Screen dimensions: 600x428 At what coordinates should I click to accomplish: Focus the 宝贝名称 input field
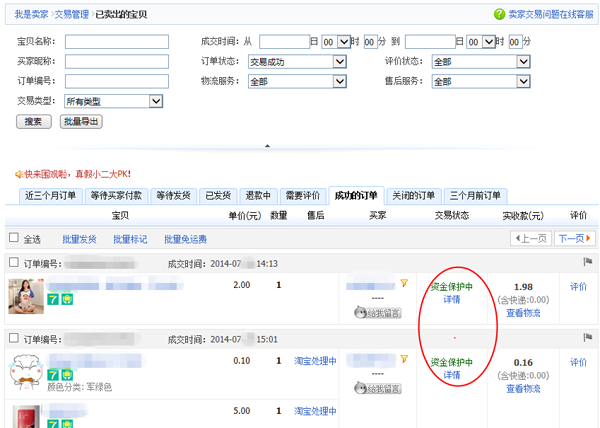pos(117,42)
